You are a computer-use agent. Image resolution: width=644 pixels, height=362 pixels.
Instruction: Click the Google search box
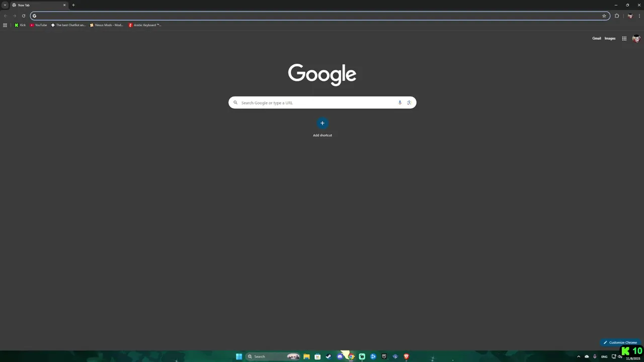click(322, 103)
